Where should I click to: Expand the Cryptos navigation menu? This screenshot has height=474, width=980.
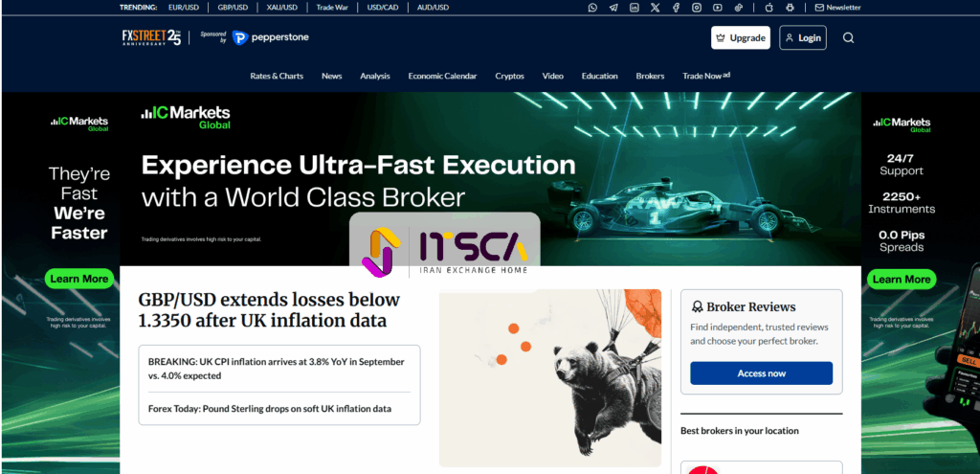click(509, 76)
